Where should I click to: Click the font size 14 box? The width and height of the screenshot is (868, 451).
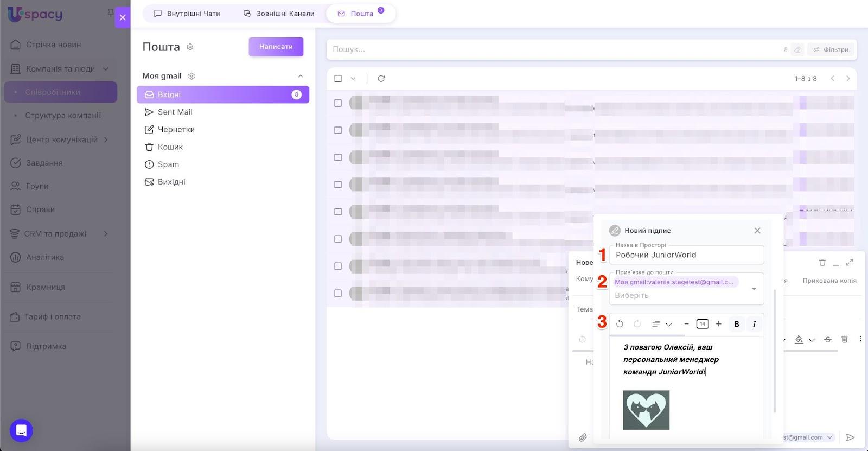tap(703, 324)
